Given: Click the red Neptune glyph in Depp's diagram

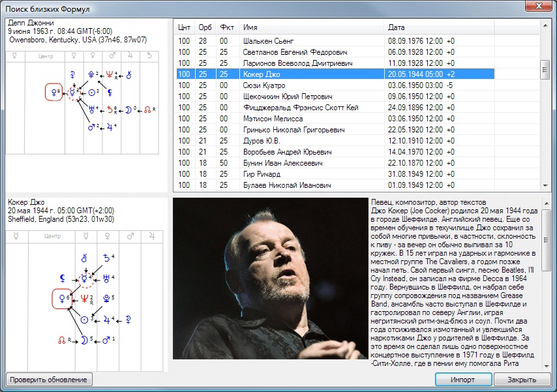Looking at the screenshot, I should [x=110, y=74].
